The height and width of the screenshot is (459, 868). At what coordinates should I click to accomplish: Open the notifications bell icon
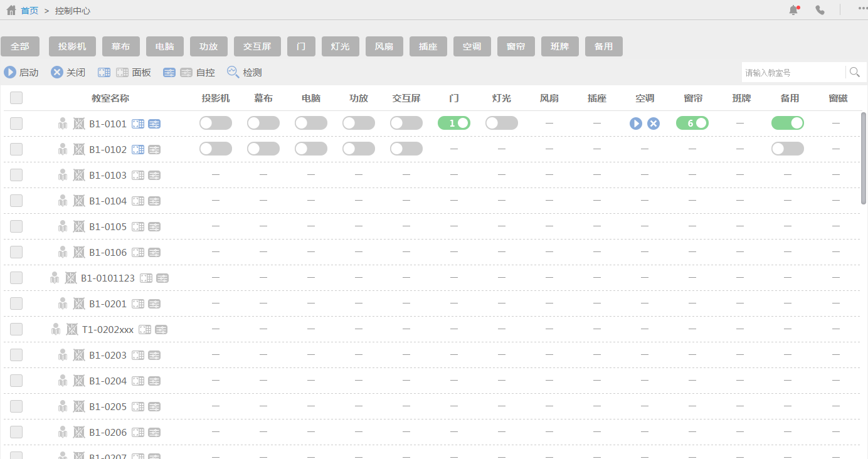coord(793,10)
